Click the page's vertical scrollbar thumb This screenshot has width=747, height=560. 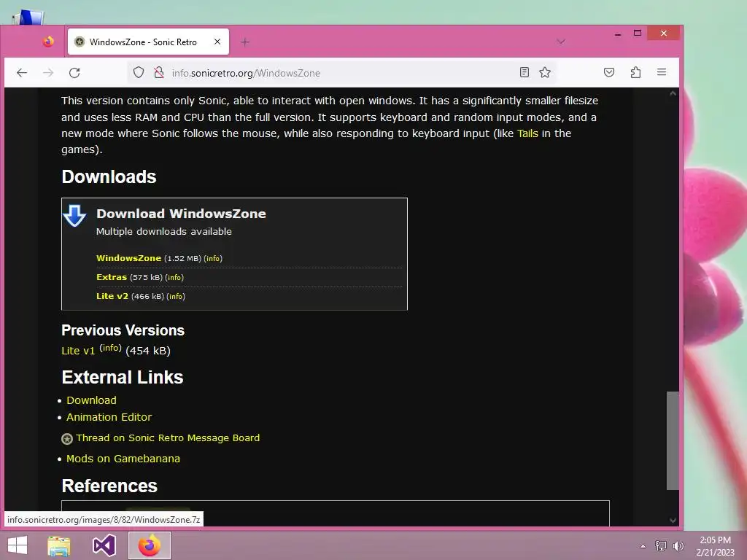point(673,440)
